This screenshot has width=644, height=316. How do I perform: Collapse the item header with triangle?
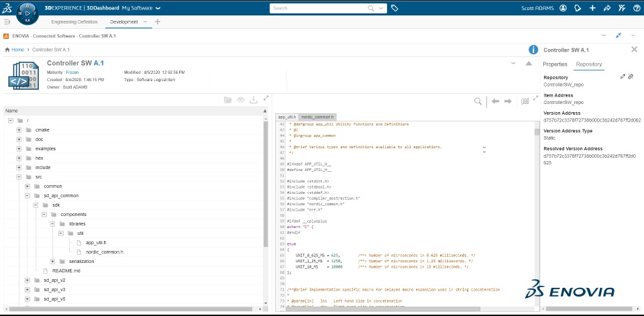[529, 63]
